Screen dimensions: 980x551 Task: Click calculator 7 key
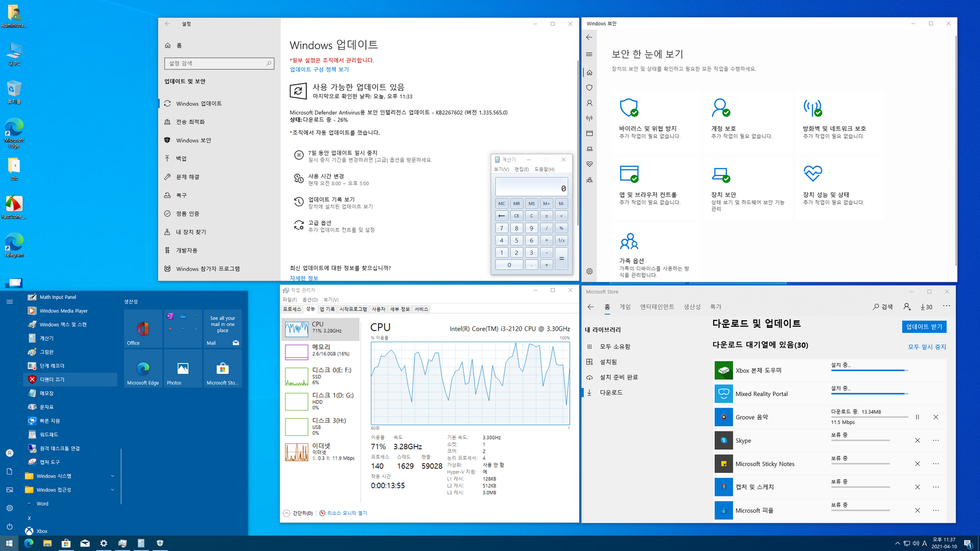pos(501,228)
